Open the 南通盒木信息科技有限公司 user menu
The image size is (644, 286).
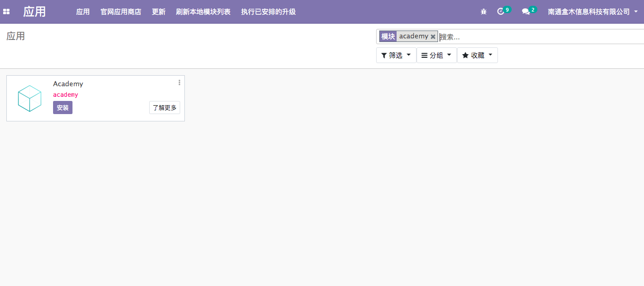click(593, 12)
